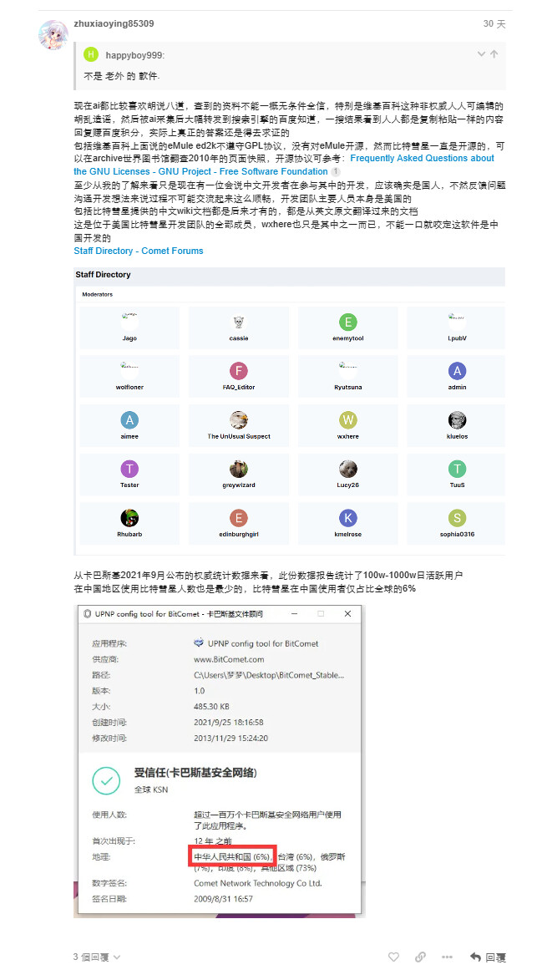Like the post with the heart icon
542x980 pixels.
(393, 957)
